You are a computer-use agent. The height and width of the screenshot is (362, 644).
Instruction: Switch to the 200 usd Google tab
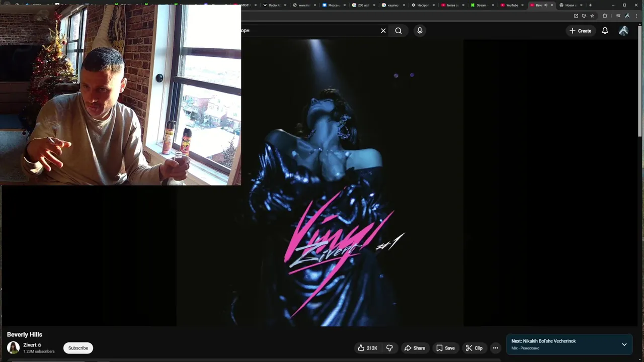tap(363, 5)
